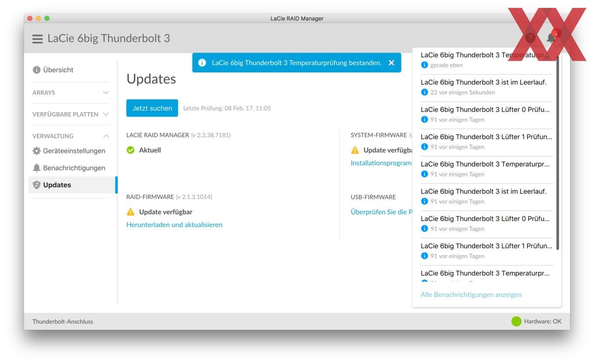Click the Übersicht info icon
Image resolution: width=594 pixels, height=364 pixels.
click(37, 70)
